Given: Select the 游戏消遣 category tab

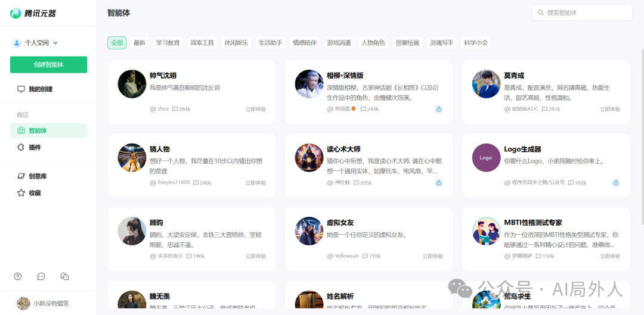Looking at the screenshot, I should tap(339, 43).
